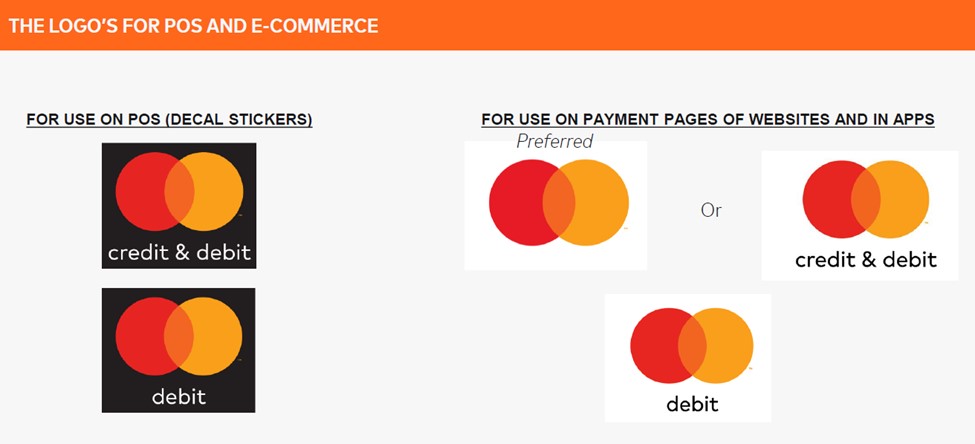975x444 pixels.
Task: Click the "Preferred" label above the logo
Action: click(x=554, y=142)
